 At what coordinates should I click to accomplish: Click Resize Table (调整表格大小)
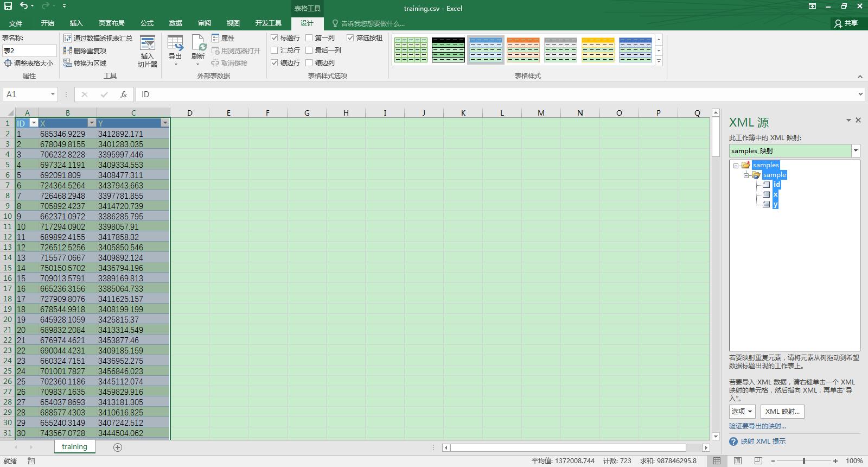tap(28, 63)
